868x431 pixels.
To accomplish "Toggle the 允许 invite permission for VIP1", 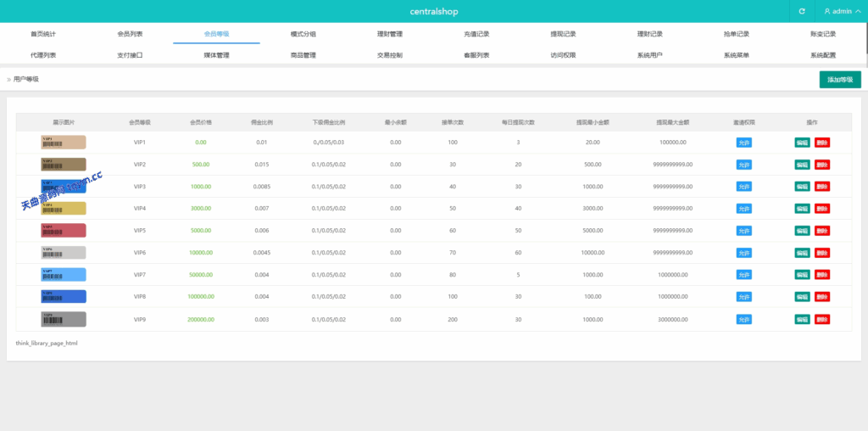I will (x=743, y=143).
